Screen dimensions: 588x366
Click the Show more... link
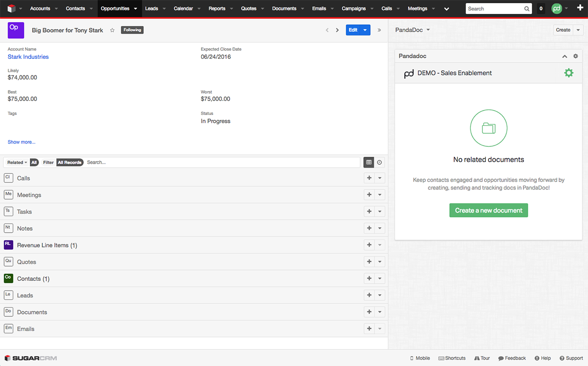click(x=22, y=142)
